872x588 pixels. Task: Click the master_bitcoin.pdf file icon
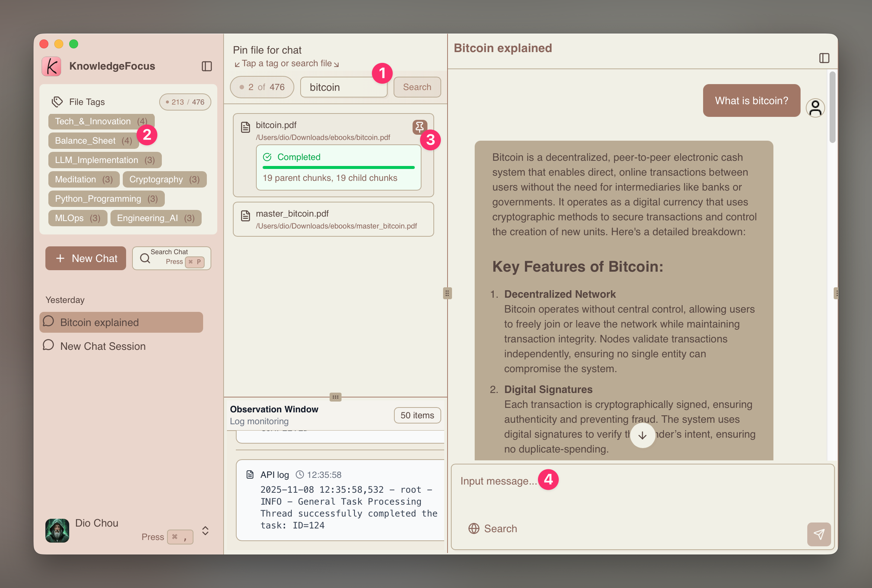246,215
